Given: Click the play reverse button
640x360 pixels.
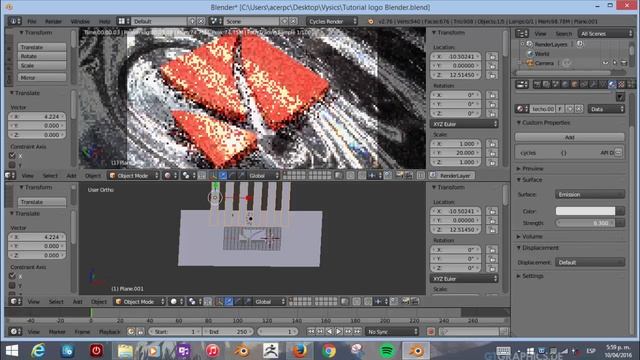Looking at the screenshot, I should tap(329, 332).
